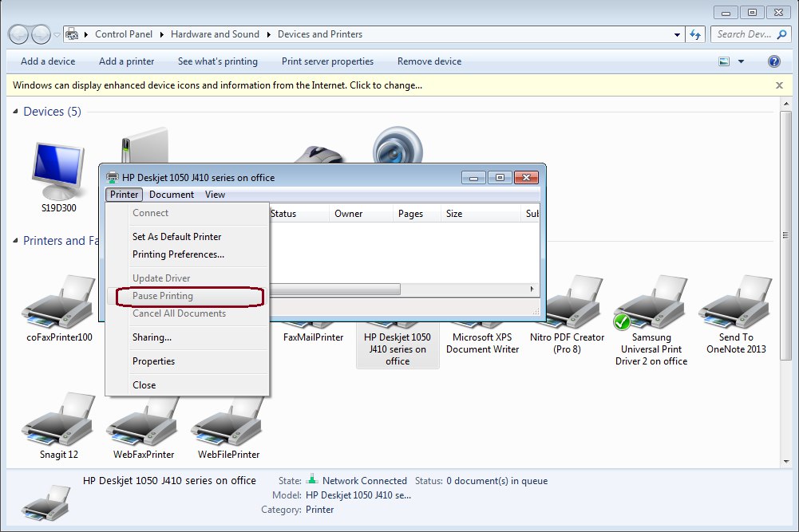Click the Search Devices and Printers field
The width and height of the screenshot is (799, 532).
[744, 34]
